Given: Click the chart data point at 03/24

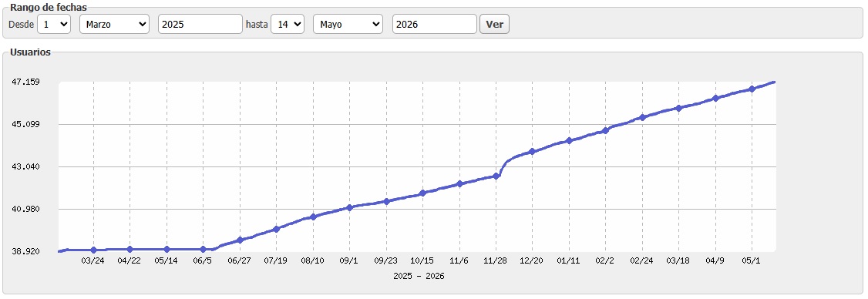Looking at the screenshot, I should coord(93,250).
